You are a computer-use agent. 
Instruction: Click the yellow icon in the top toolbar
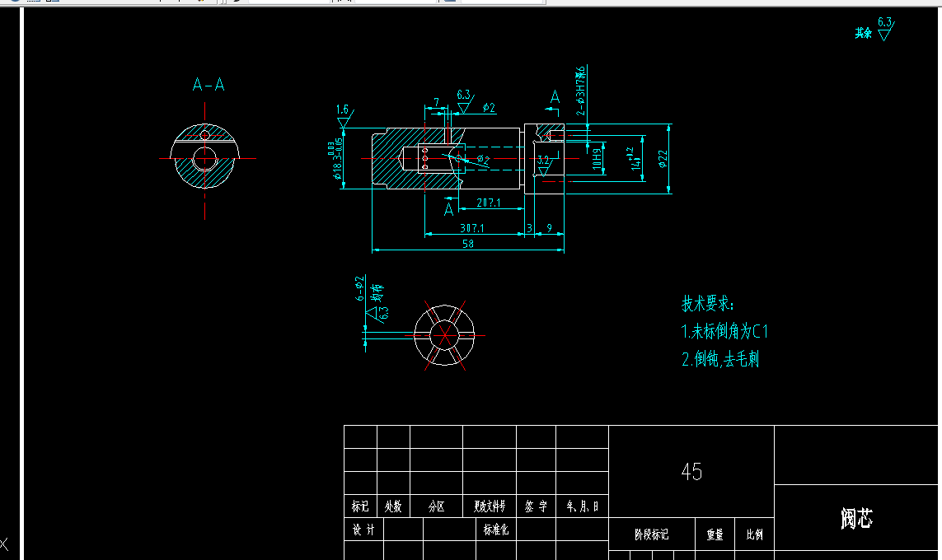[x=201, y=3]
